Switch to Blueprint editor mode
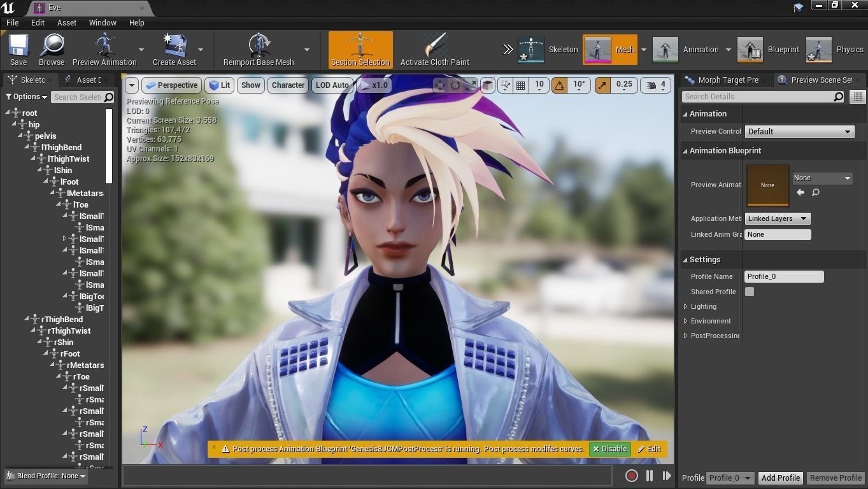Viewport: 868px width, 489px height. coord(768,50)
